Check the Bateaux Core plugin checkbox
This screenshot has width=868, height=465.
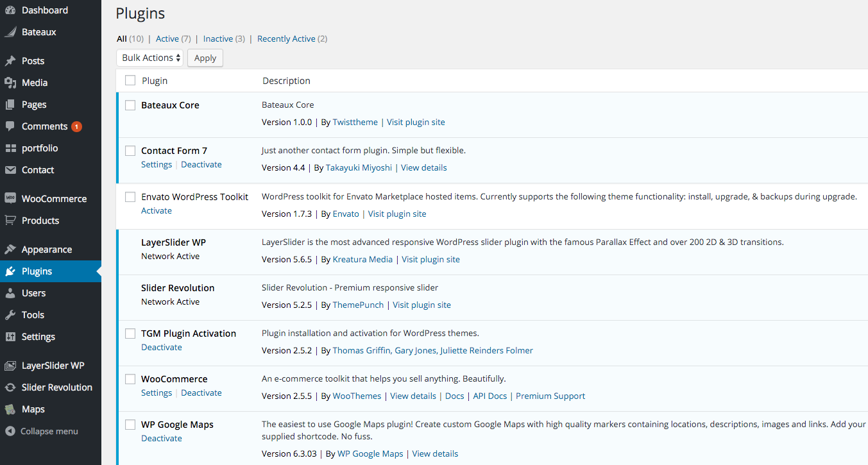click(x=130, y=105)
